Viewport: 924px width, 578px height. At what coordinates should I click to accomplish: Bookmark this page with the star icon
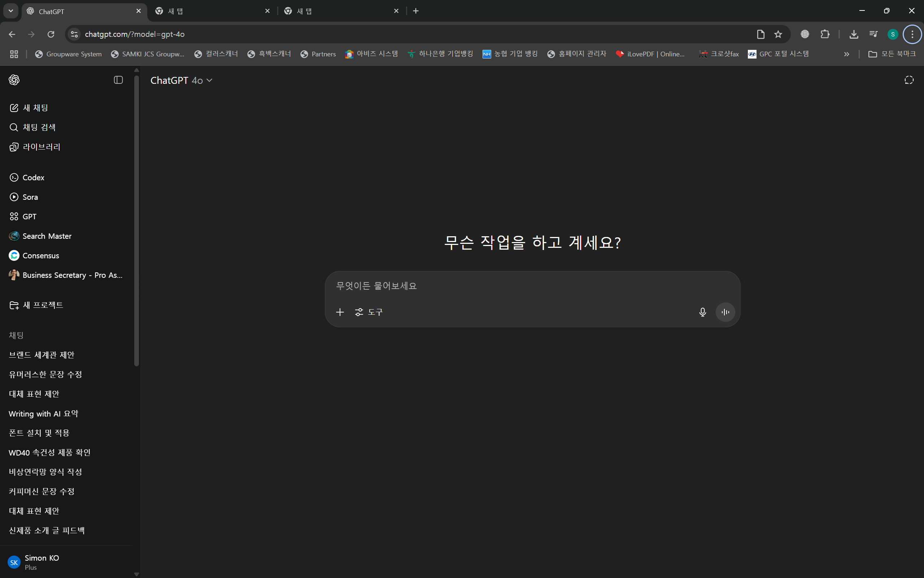(778, 34)
